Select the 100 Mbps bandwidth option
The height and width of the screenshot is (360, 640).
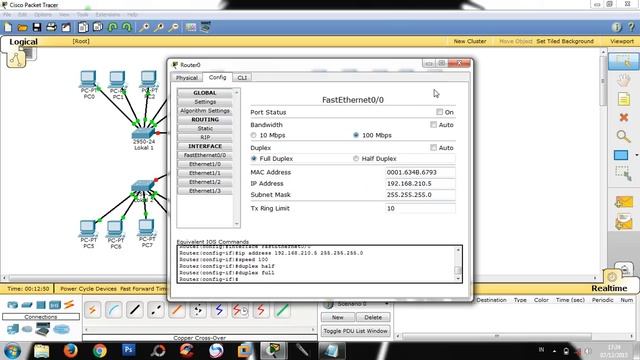pos(356,135)
